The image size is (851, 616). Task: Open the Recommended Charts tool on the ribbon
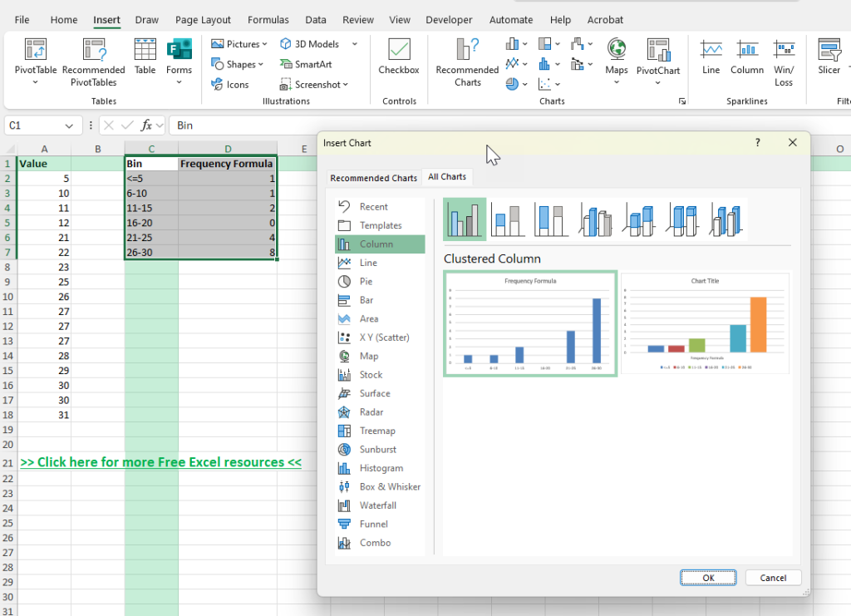coord(466,62)
